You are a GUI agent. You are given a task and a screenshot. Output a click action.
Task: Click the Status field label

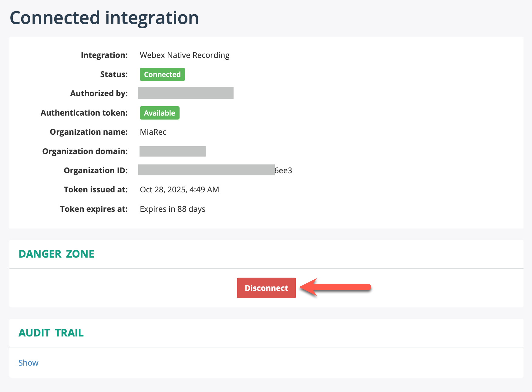pos(113,74)
